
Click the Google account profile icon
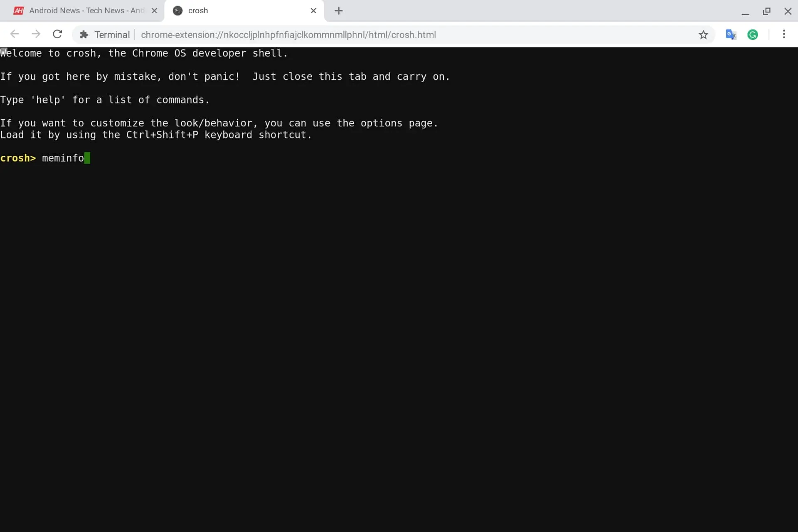pyautogui.click(x=753, y=34)
